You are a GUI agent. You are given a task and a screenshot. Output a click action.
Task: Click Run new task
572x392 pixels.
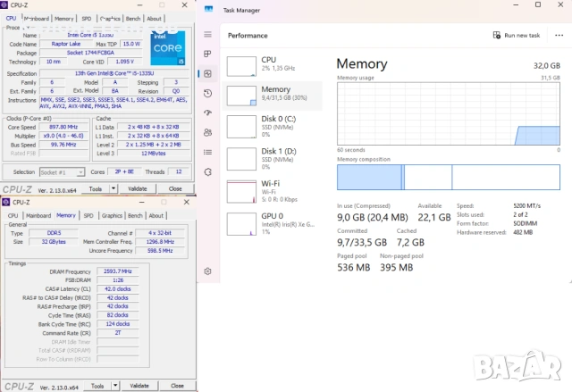[x=517, y=35]
